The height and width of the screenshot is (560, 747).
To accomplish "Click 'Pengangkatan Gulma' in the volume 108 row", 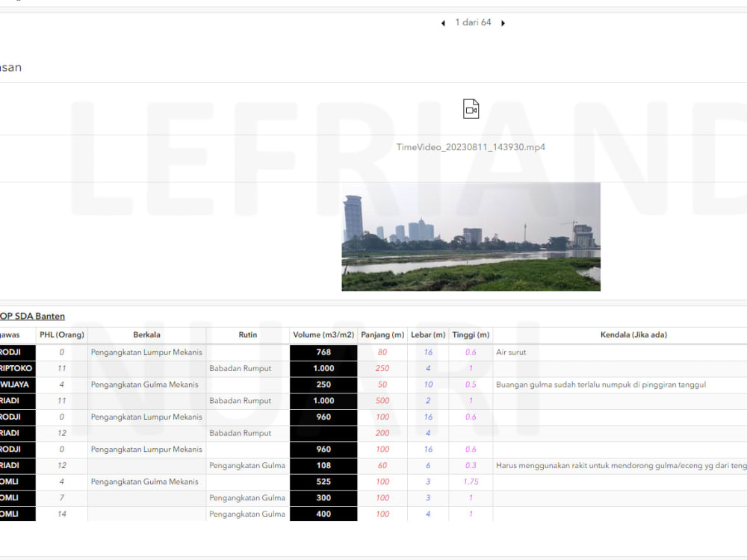I will (247, 466).
